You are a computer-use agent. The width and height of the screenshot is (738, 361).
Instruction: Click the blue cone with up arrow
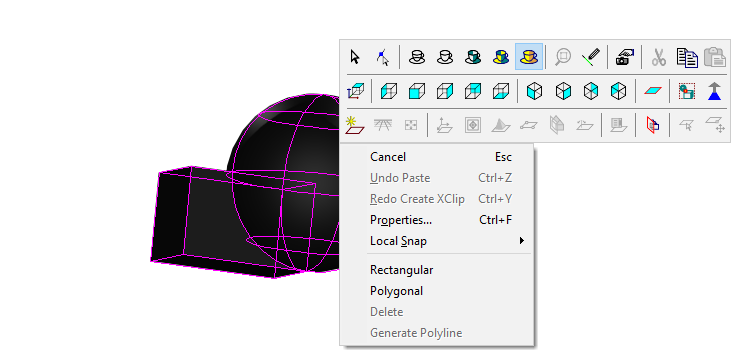point(714,91)
